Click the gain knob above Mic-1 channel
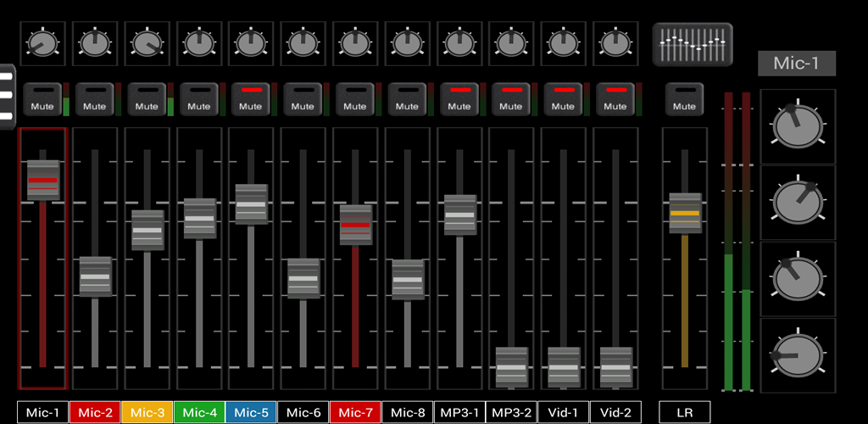868x424 pixels. [43, 44]
